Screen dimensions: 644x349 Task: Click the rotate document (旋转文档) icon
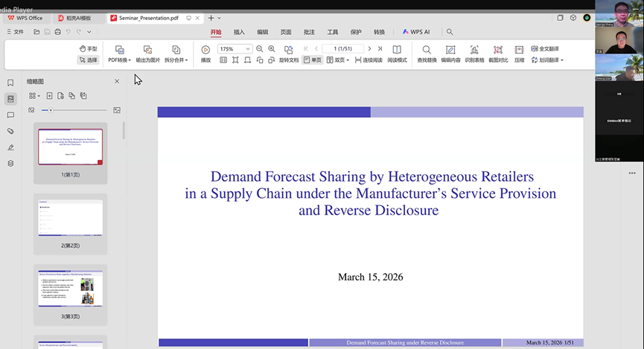tap(288, 50)
